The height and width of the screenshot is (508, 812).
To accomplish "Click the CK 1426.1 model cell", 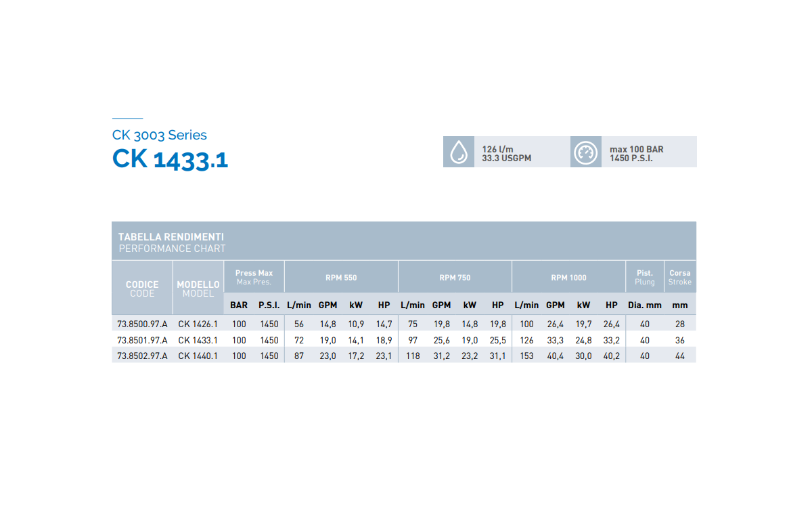I will pos(198,324).
